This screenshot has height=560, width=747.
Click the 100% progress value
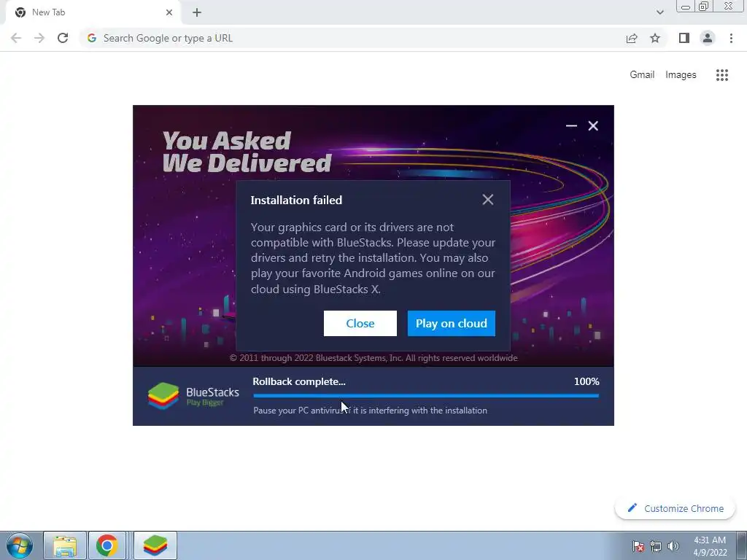[587, 381]
